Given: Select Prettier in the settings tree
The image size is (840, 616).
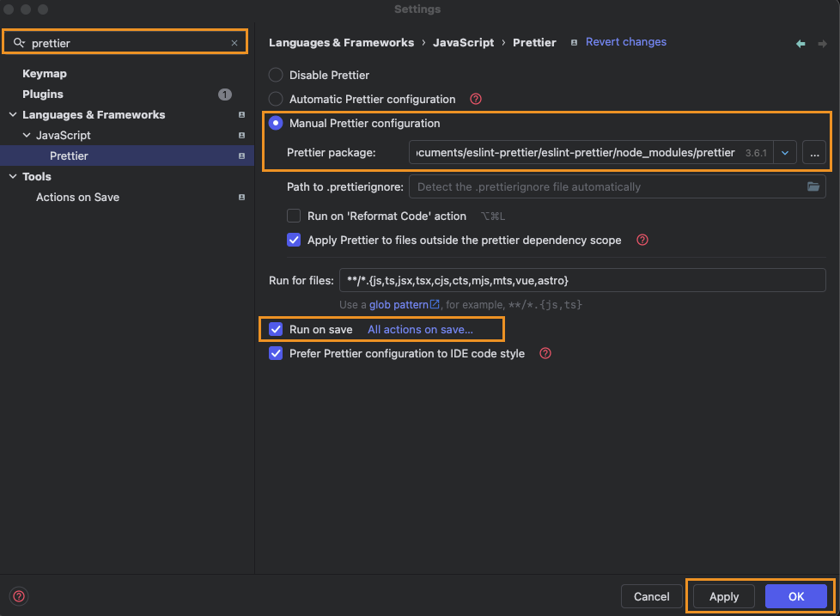Looking at the screenshot, I should [127, 156].
